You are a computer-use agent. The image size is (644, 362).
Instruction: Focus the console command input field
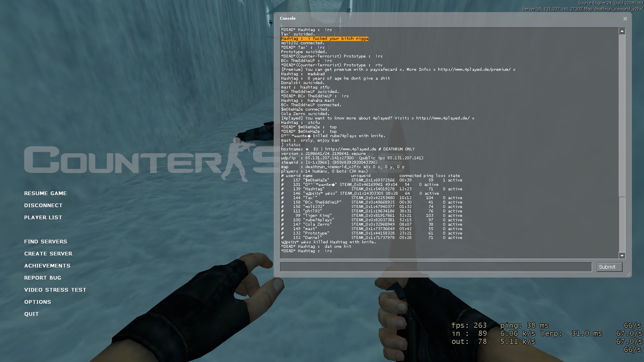coord(436,267)
